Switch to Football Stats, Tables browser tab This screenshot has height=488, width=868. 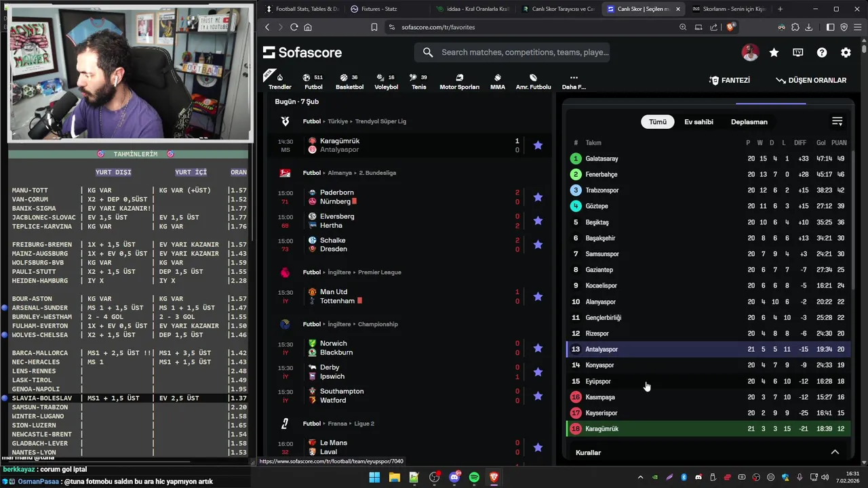[302, 9]
